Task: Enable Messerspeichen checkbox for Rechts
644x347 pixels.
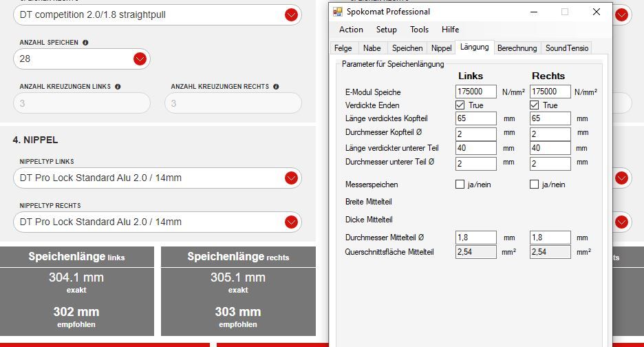Action: click(x=535, y=185)
